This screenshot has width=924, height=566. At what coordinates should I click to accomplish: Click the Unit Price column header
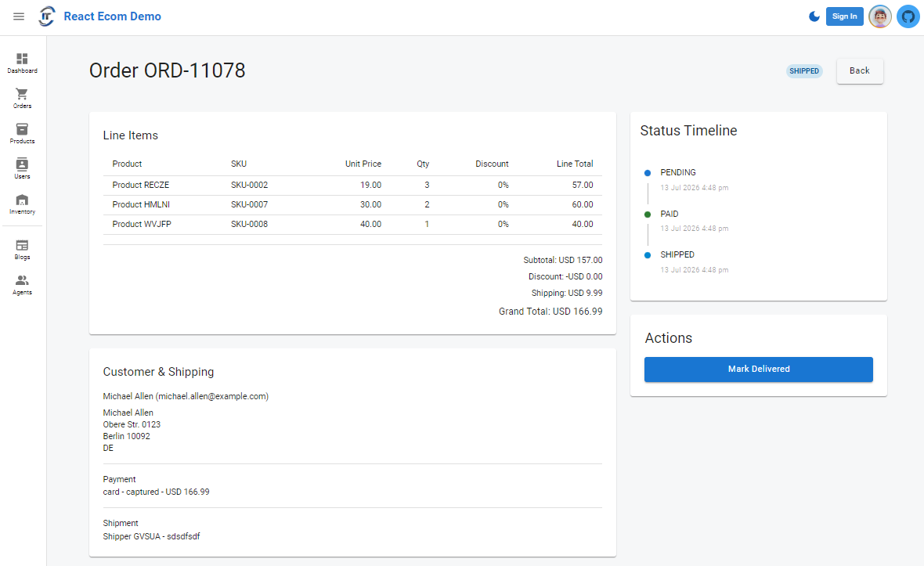coord(363,164)
